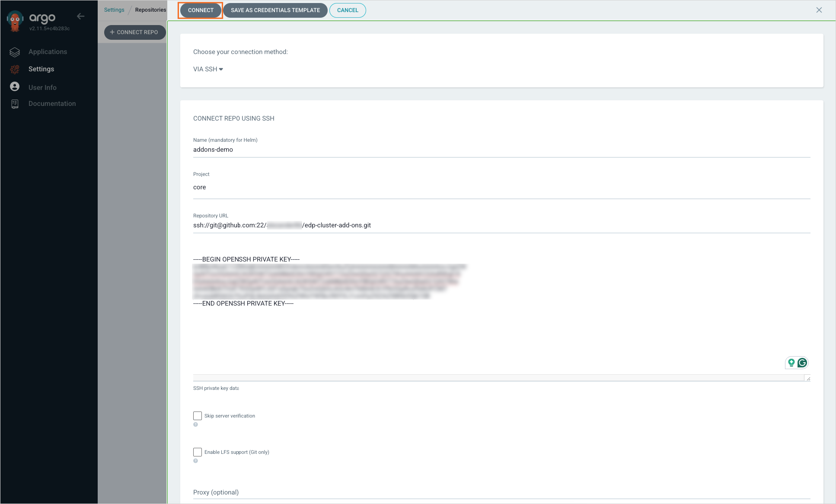
Task: Click the help icon under Enable LFS support
Action: [196, 461]
